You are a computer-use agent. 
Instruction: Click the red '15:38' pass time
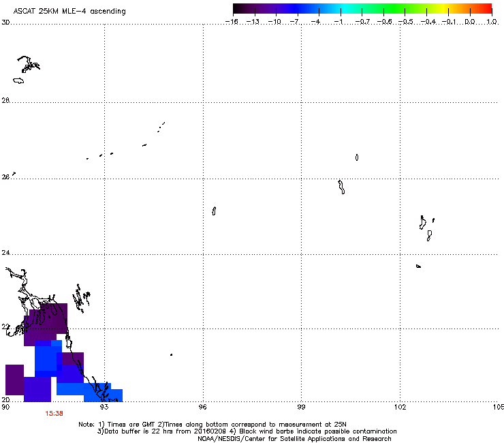point(54,414)
